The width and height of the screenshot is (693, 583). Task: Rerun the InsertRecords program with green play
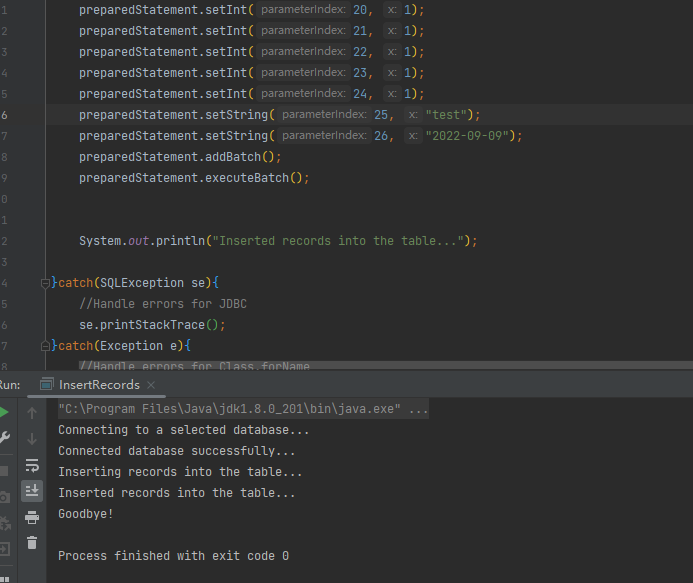point(4,412)
